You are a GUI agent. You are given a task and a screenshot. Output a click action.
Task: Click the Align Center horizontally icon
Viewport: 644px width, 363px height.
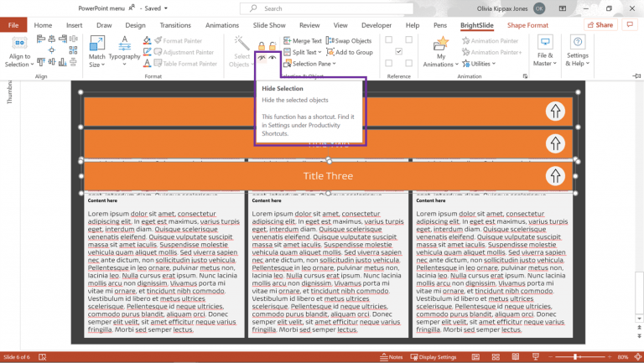pyautogui.click(x=52, y=39)
